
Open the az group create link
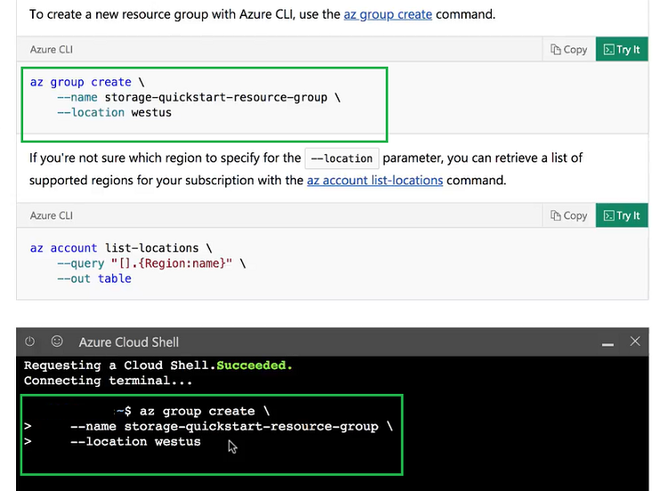coord(388,14)
